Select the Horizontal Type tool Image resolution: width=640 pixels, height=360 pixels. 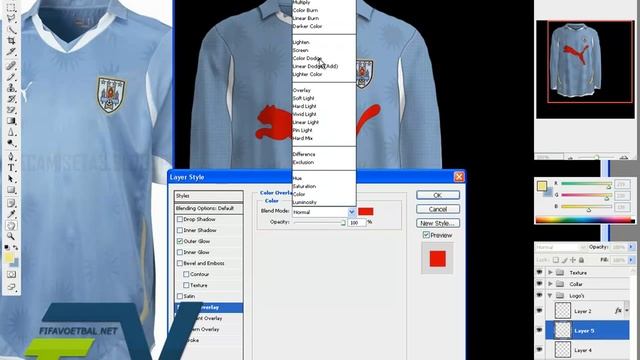(11, 168)
